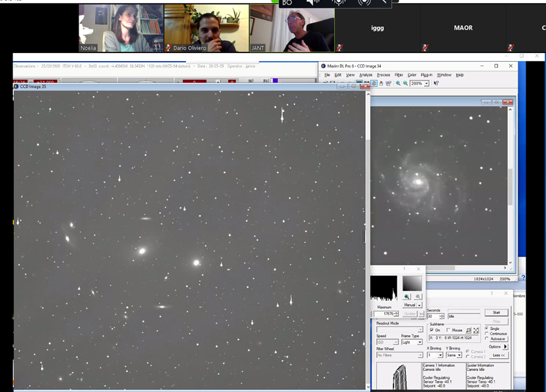
Task: Open the Edit menu
Action: (338, 75)
